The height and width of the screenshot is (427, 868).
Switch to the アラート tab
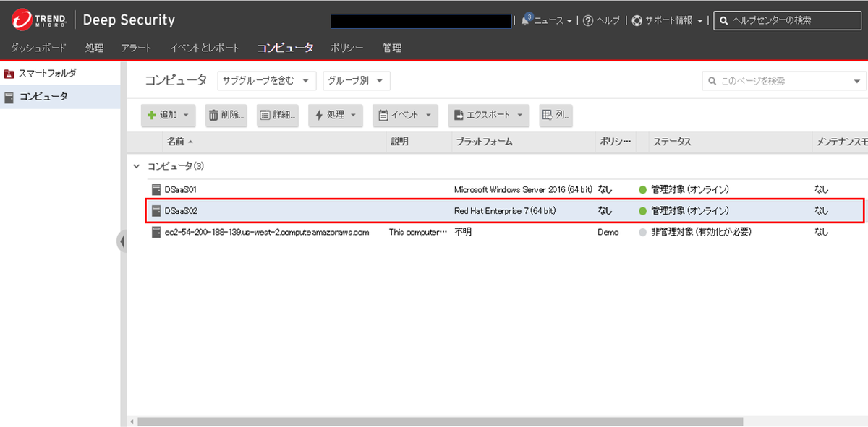pyautogui.click(x=137, y=48)
